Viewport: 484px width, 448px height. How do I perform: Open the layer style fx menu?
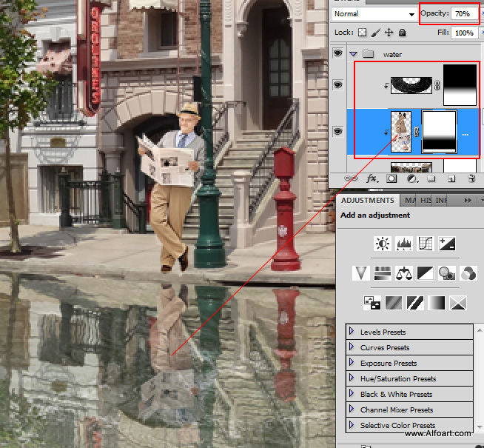[372, 178]
